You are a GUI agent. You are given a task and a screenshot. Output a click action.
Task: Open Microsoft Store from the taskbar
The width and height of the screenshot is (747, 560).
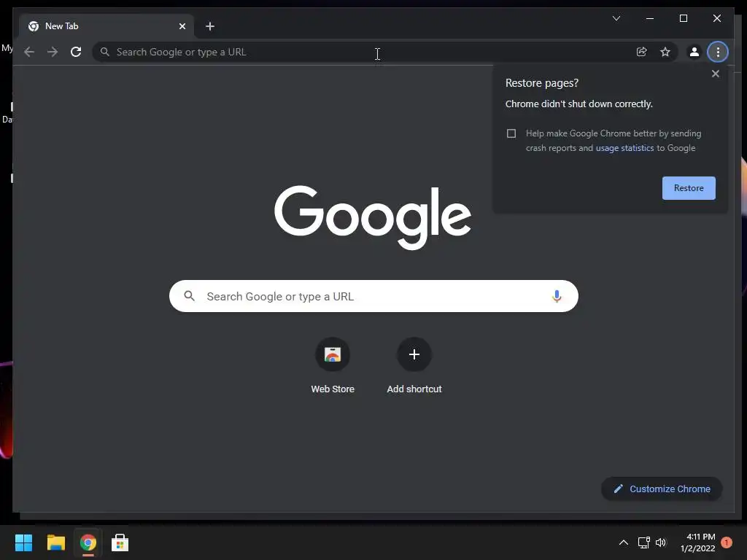pos(120,542)
